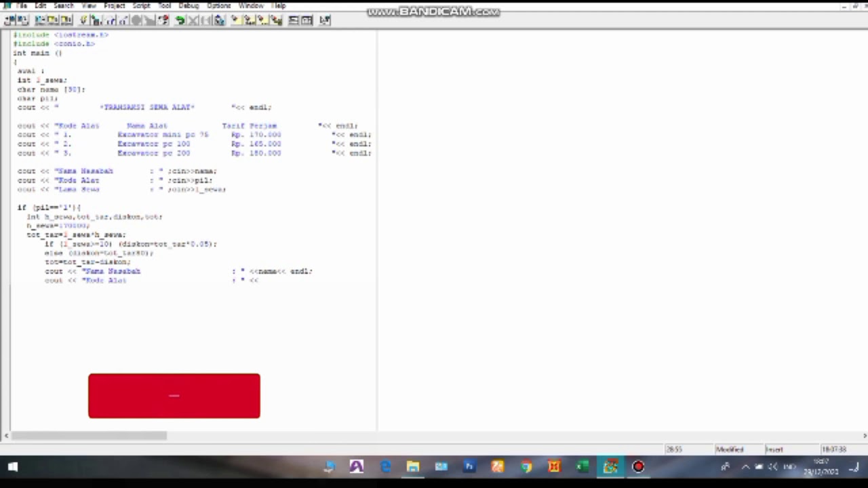Click the volume icon in system tray

tap(773, 466)
